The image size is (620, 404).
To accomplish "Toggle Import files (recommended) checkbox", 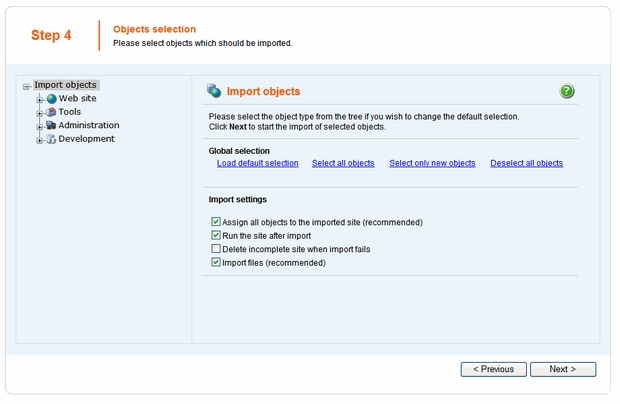I will [x=216, y=263].
